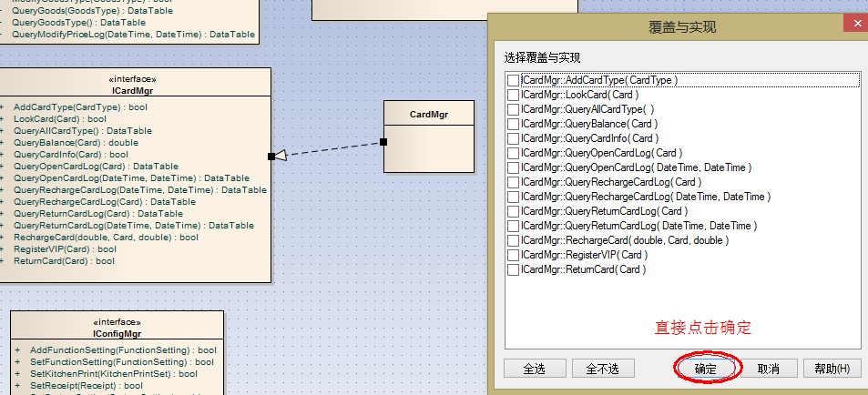Check QueryRechargeCardLog( DateTime, DateTime ) checkbox

coord(513,197)
